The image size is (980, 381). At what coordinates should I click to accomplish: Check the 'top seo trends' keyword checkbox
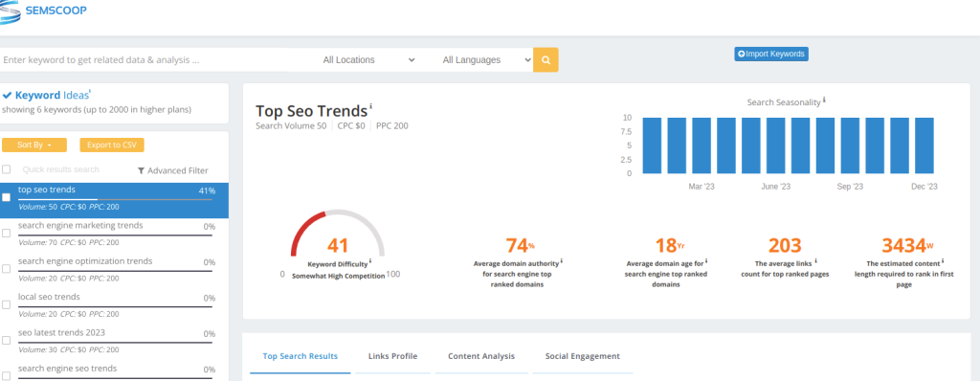tap(7, 197)
